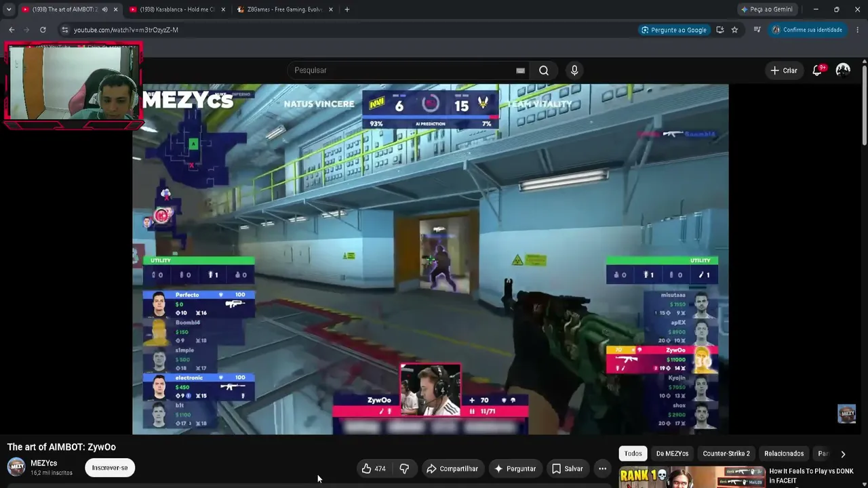The height and width of the screenshot is (488, 868).
Task: Click the YouTube search magnifier button
Action: click(544, 70)
